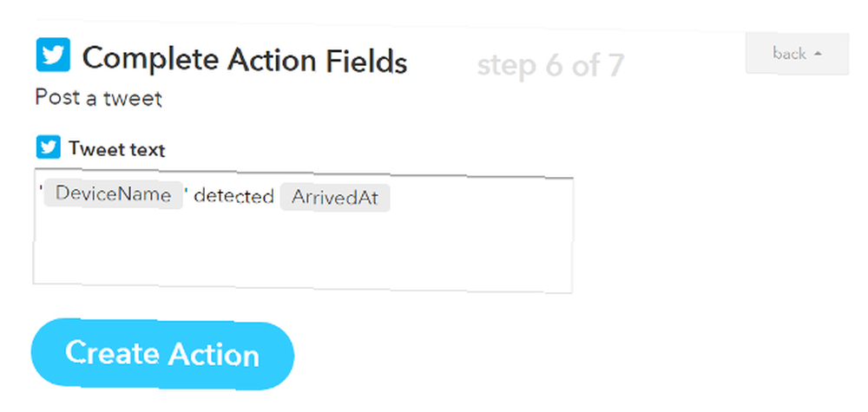Click blank space right of ArrivedAt inside textbox
The width and height of the screenshot is (868, 412).
[x=482, y=198]
